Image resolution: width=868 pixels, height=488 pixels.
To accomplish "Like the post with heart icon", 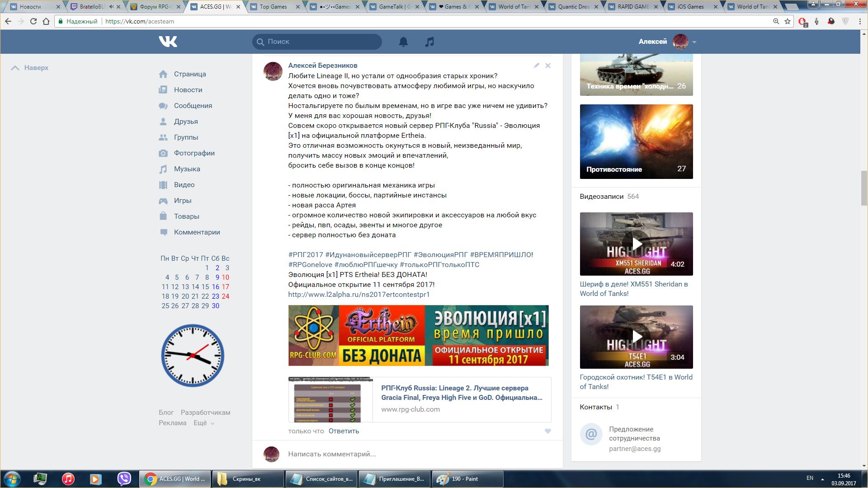I will [x=547, y=431].
